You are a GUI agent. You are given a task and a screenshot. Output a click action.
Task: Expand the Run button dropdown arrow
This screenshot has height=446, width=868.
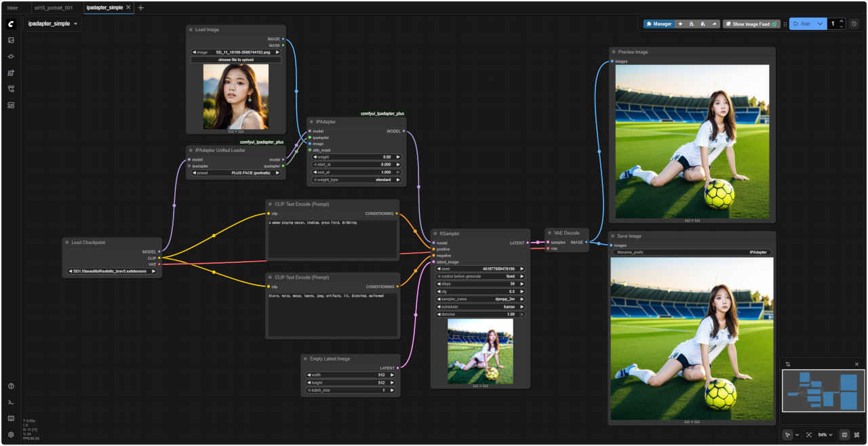coord(820,24)
